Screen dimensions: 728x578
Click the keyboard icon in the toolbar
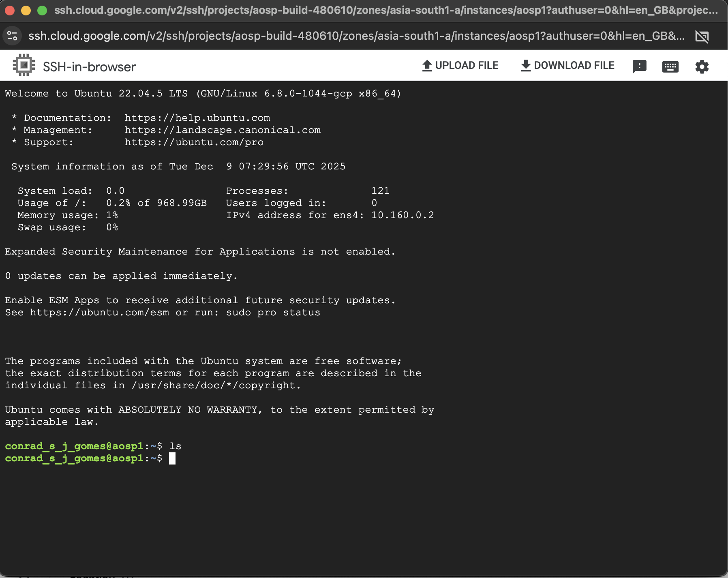[x=671, y=66]
